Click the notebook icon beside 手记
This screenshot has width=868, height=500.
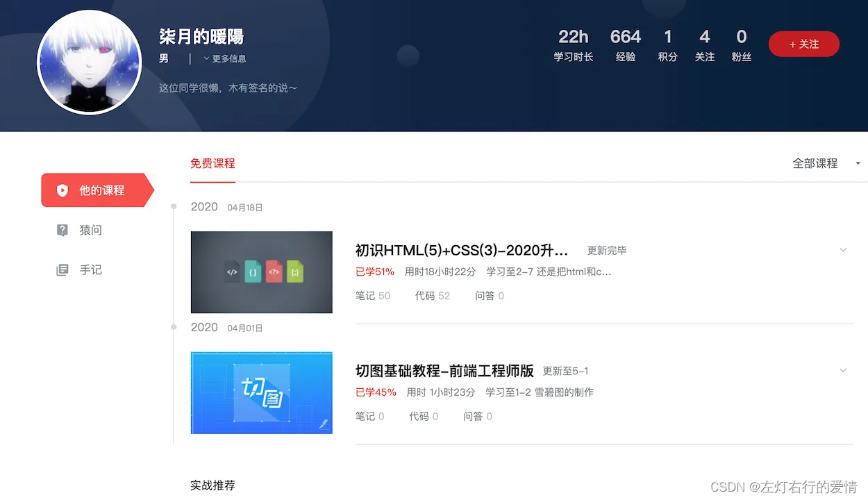pyautogui.click(x=62, y=269)
